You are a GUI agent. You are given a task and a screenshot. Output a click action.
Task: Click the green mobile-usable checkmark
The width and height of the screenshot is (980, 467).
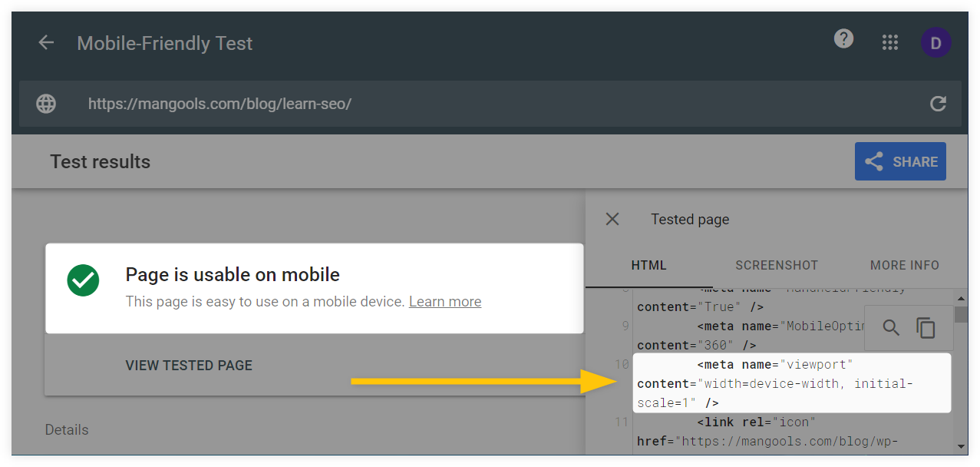83,281
